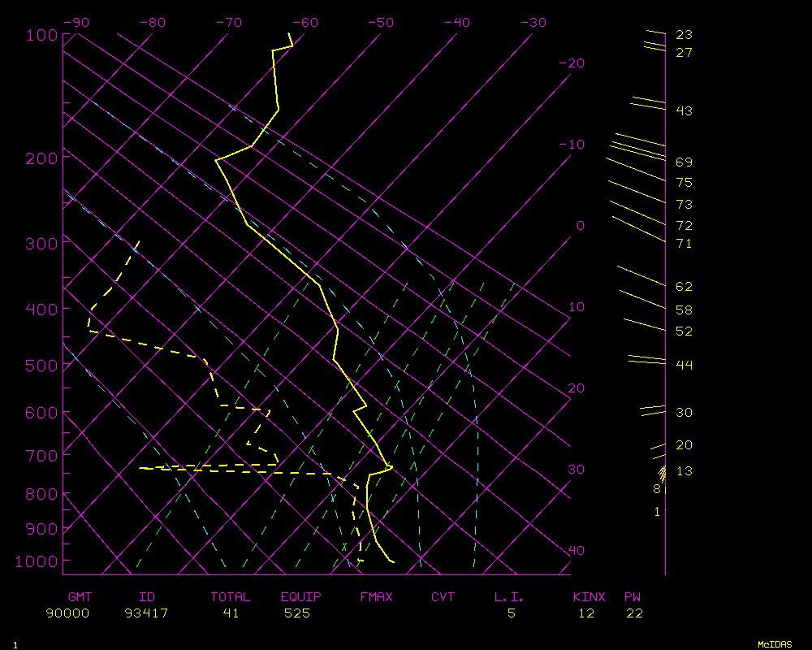Screen dimensions: 812x650
Task: Click the KINX label
Action: (x=589, y=597)
